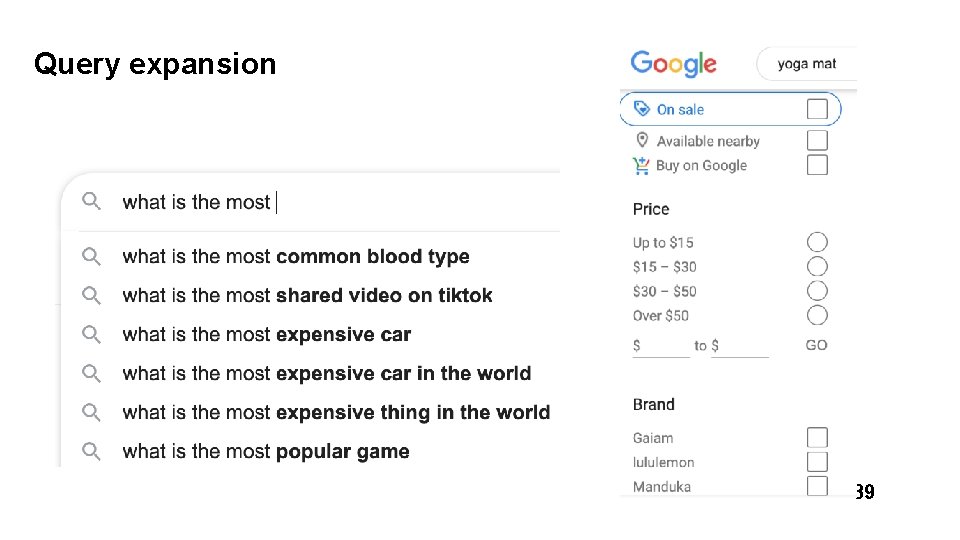Click the On sale tag icon
Screen dimensions: 960x540
click(642, 109)
